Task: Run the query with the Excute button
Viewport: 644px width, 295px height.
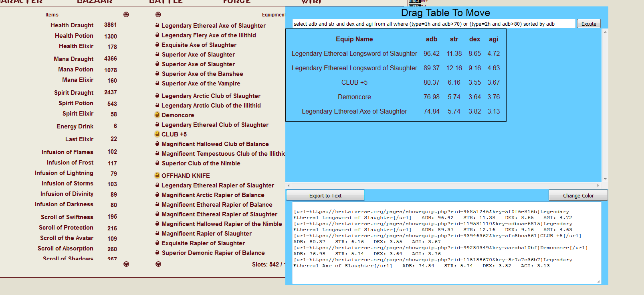Action: point(589,24)
